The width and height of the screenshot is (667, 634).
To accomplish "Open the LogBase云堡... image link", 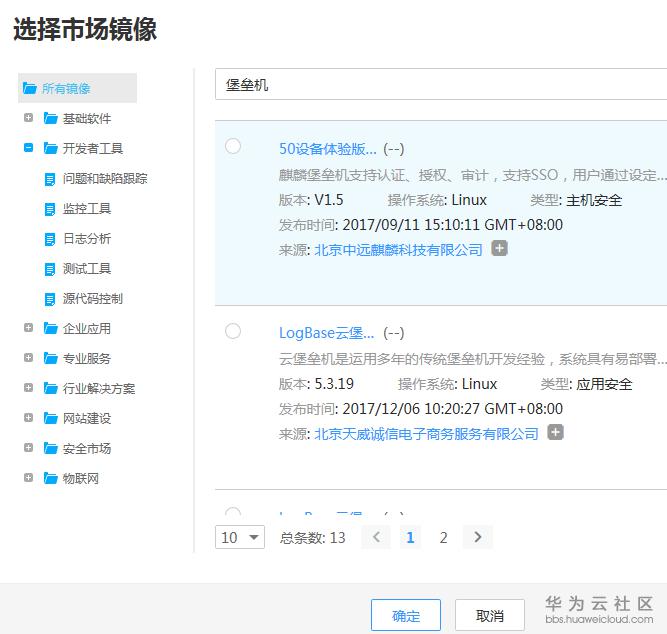I will [x=327, y=333].
